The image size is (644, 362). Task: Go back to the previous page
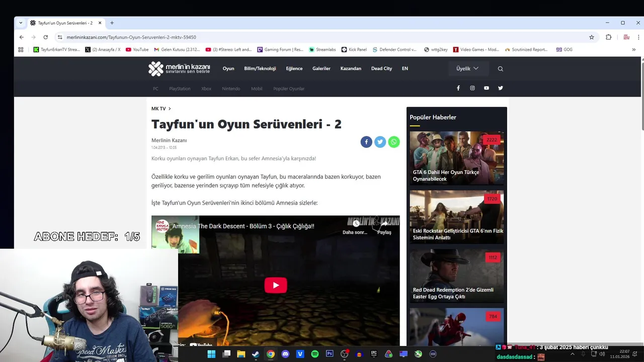pyautogui.click(x=21, y=37)
